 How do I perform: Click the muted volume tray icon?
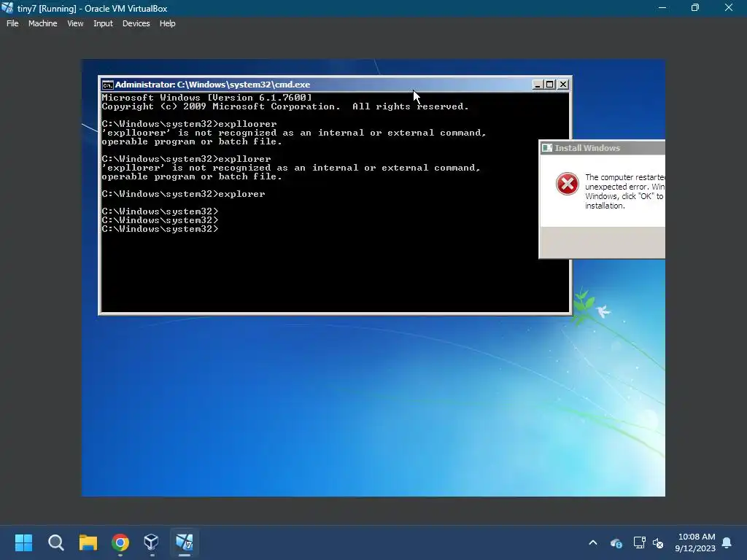coord(658,542)
